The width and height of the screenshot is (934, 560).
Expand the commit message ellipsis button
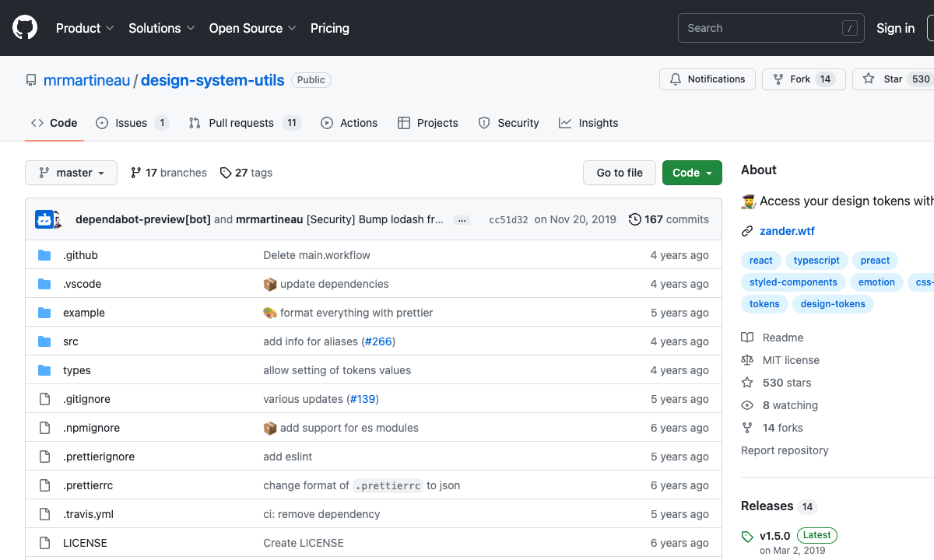(x=462, y=220)
